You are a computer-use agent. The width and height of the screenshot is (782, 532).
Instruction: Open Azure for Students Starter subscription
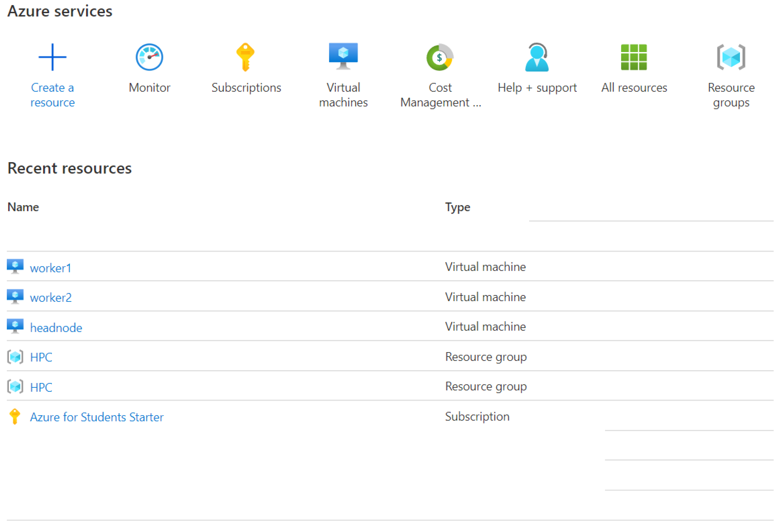coord(97,417)
